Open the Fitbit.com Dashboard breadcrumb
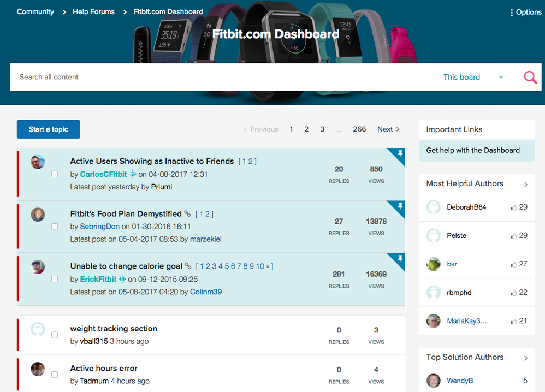Screen dimensions: 545x392 pyautogui.click(x=168, y=12)
